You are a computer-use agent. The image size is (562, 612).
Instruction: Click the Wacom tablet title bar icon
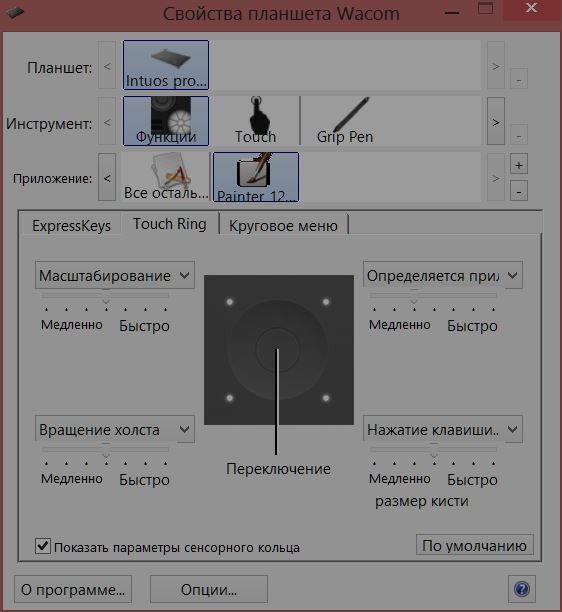coord(15,12)
